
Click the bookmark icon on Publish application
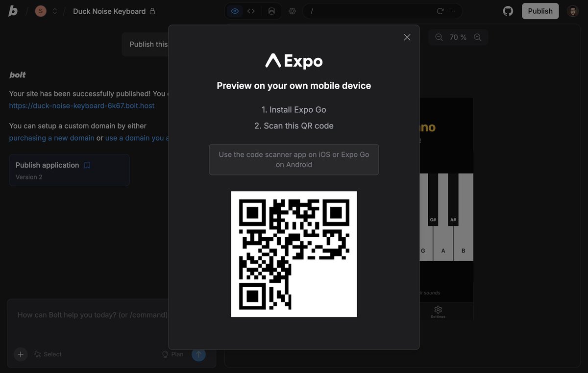[87, 165]
